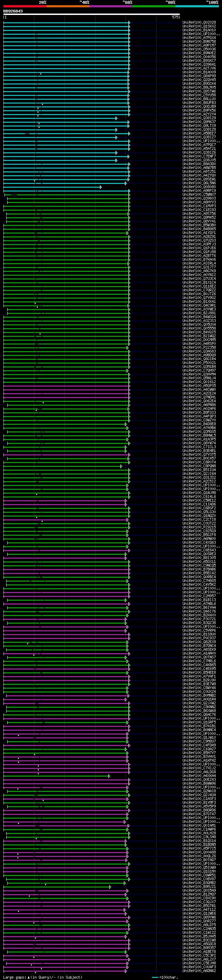Select the UniRef100_Q38J05 label
Screen dimensions: 222x980
(199, 160)
